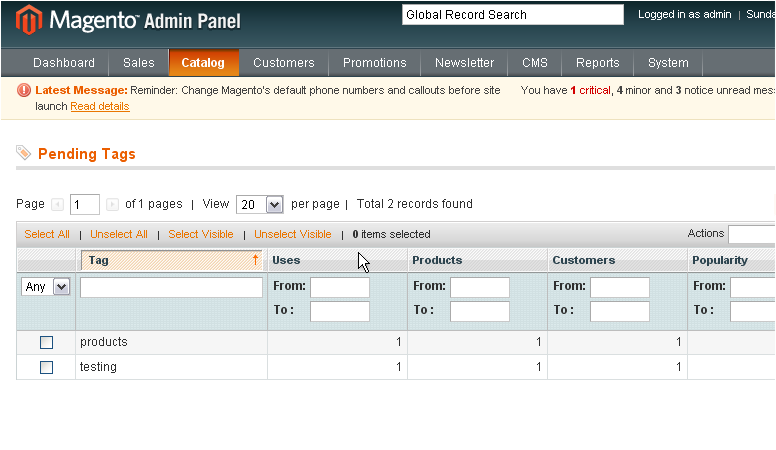
Task: Click Unselect All link
Action: [119, 234]
